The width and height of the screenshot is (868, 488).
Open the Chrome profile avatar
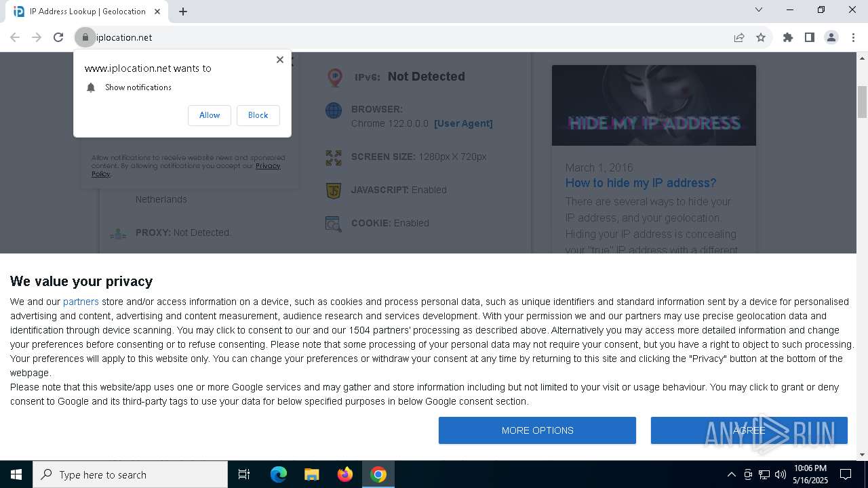831,37
